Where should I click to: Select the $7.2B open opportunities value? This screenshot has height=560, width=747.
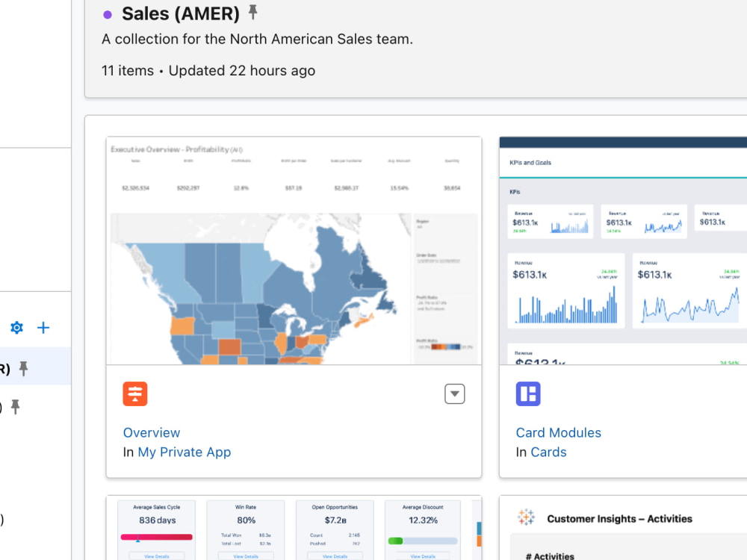pyautogui.click(x=335, y=520)
